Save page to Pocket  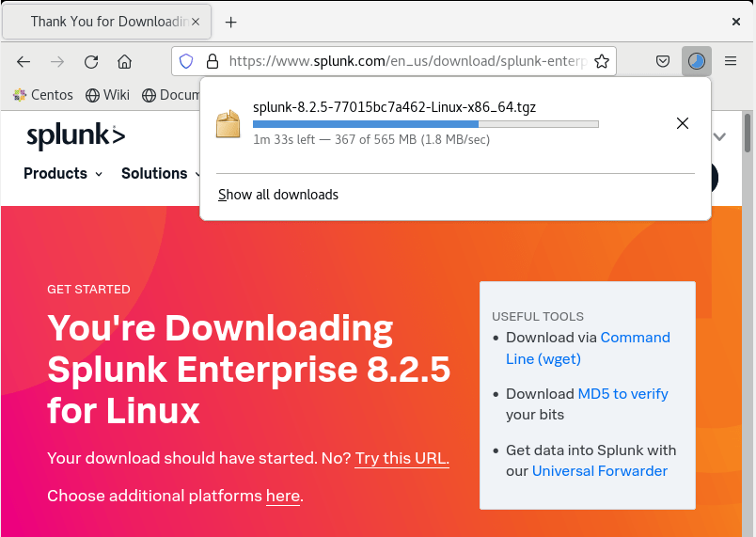coord(663,61)
